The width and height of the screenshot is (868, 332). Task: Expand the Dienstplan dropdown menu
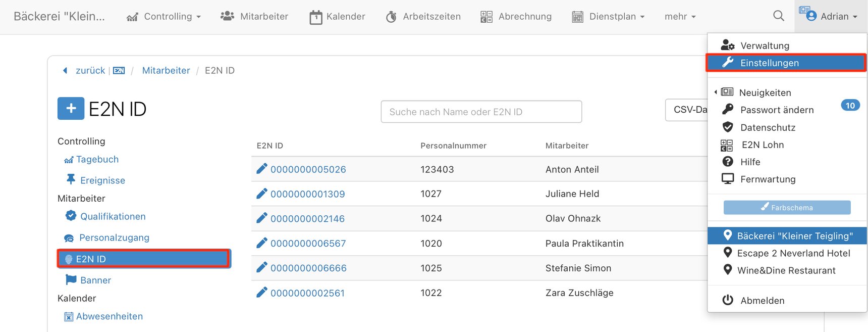coord(608,17)
